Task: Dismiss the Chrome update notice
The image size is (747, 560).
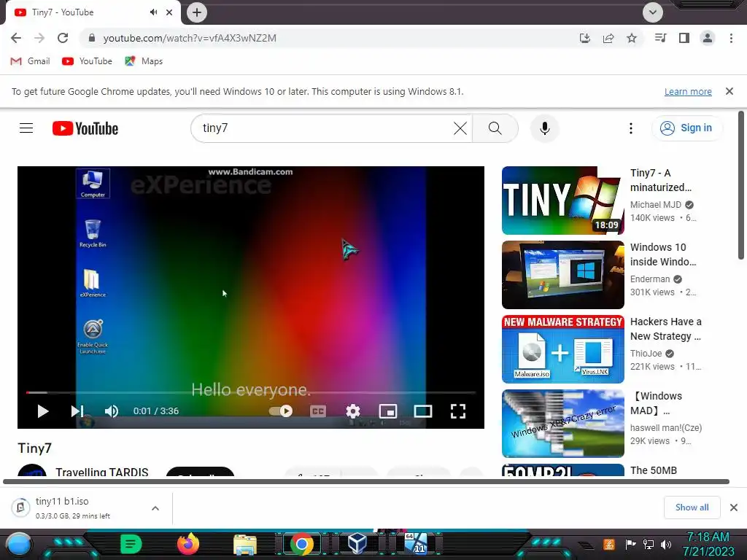Action: [729, 91]
